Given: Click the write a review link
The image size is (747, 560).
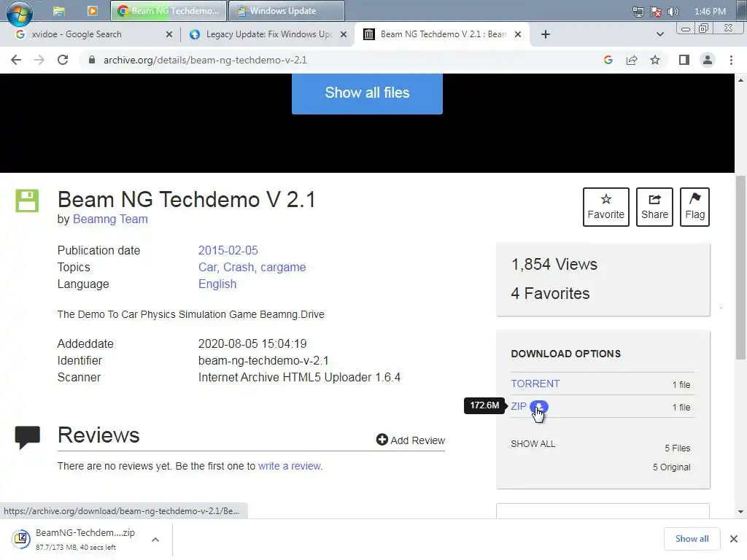Looking at the screenshot, I should point(289,466).
